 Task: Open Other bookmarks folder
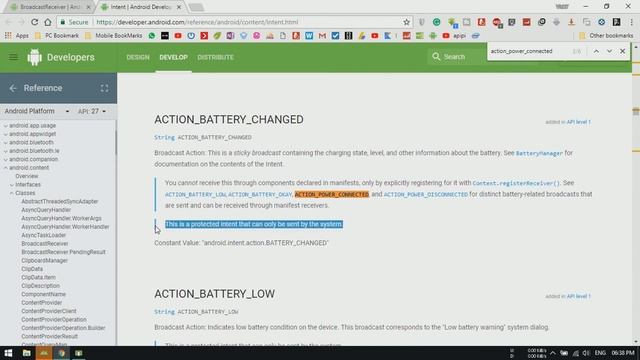(607, 36)
